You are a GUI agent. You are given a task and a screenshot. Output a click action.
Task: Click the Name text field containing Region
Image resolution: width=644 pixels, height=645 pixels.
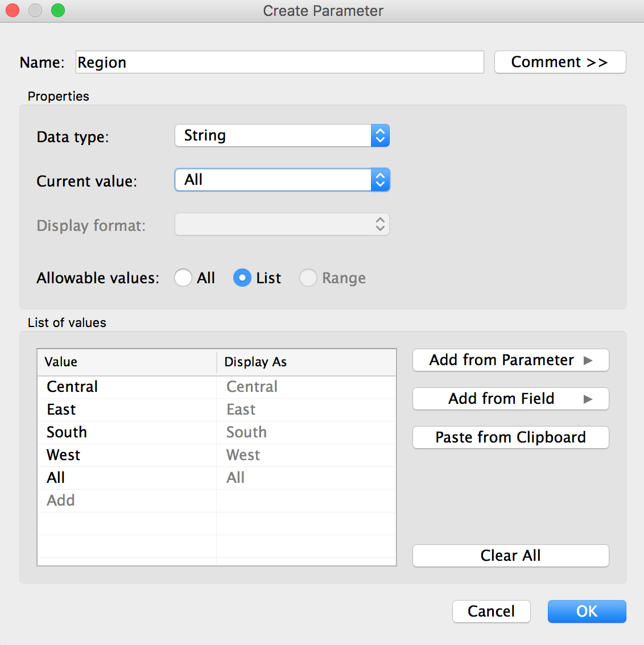point(279,63)
